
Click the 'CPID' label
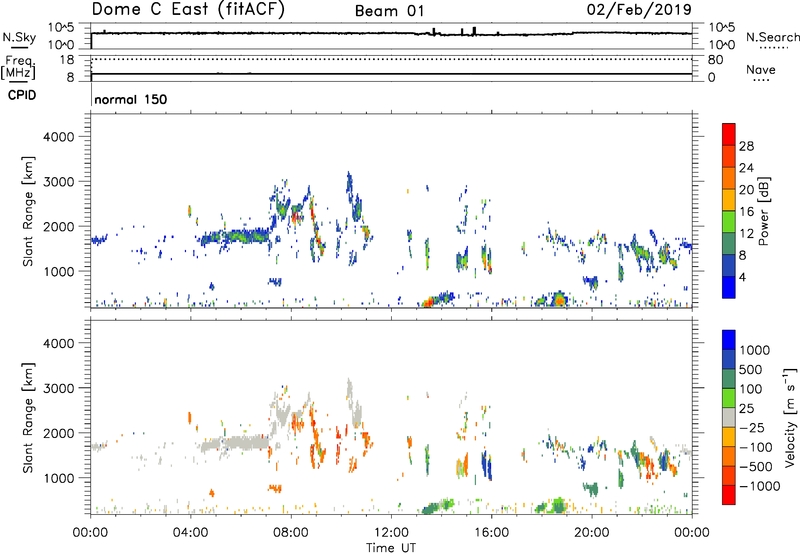click(22, 95)
